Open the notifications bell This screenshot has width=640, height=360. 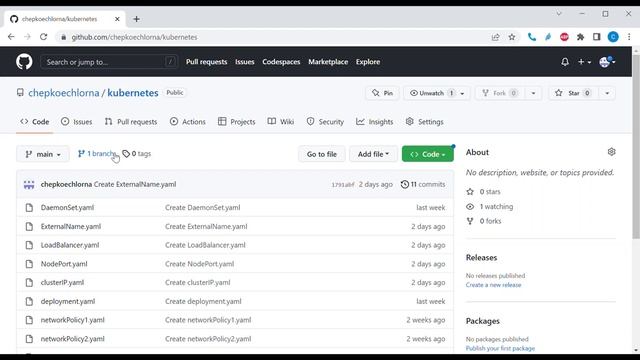(x=565, y=62)
